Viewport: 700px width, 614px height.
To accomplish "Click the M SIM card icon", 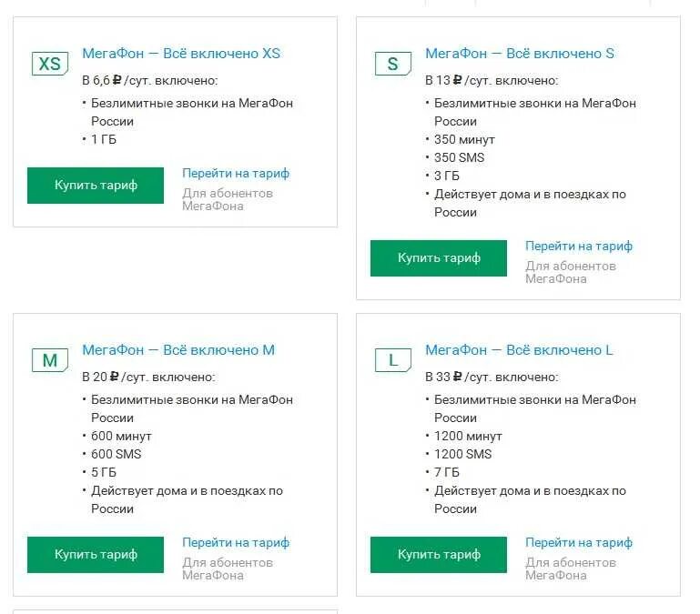I will click(x=50, y=360).
